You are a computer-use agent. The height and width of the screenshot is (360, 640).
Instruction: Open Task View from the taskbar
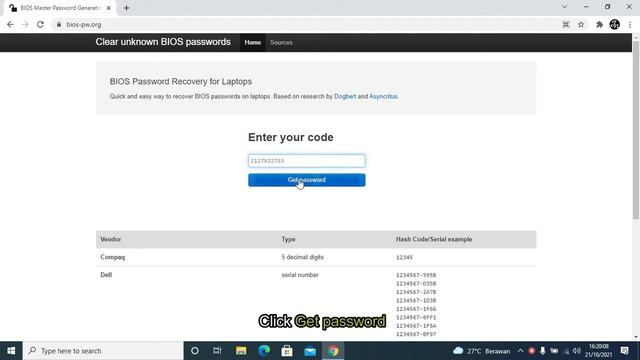217,351
